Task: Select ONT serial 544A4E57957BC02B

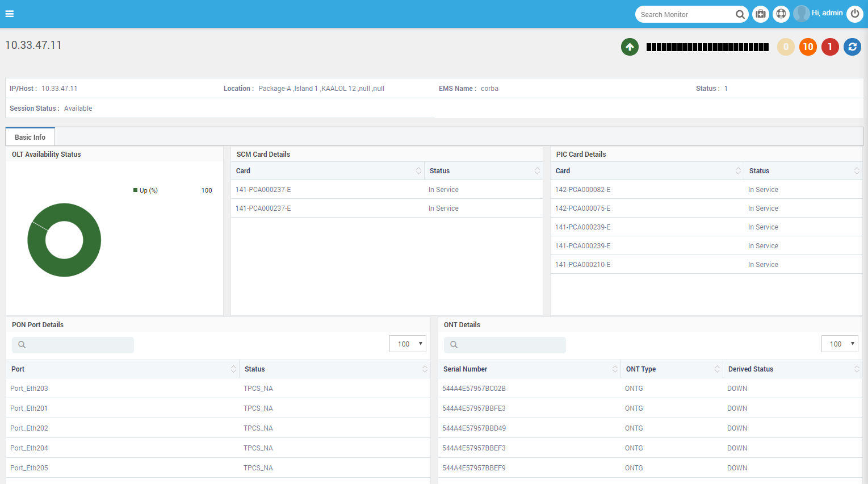Action: [650, 389]
